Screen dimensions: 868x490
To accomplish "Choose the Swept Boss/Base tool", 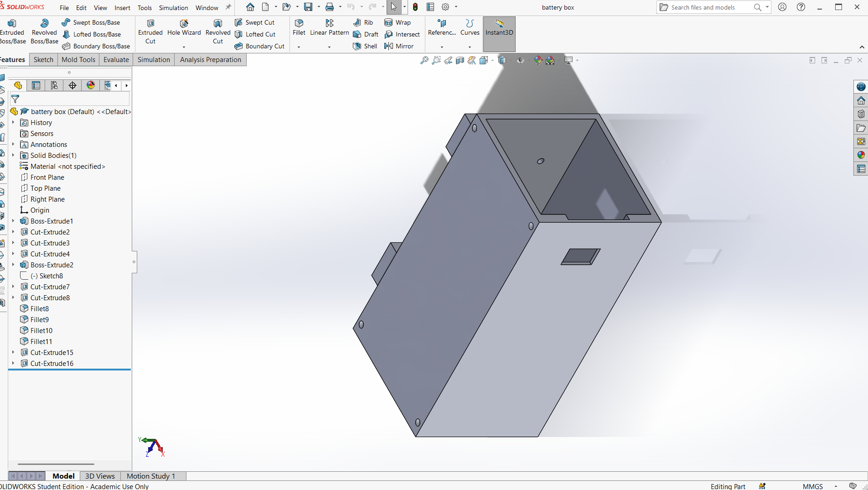I will 91,22.
